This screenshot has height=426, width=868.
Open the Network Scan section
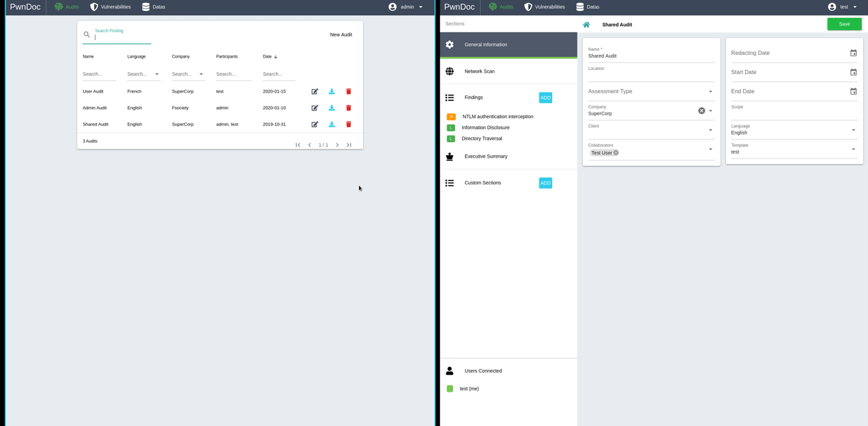click(x=479, y=71)
